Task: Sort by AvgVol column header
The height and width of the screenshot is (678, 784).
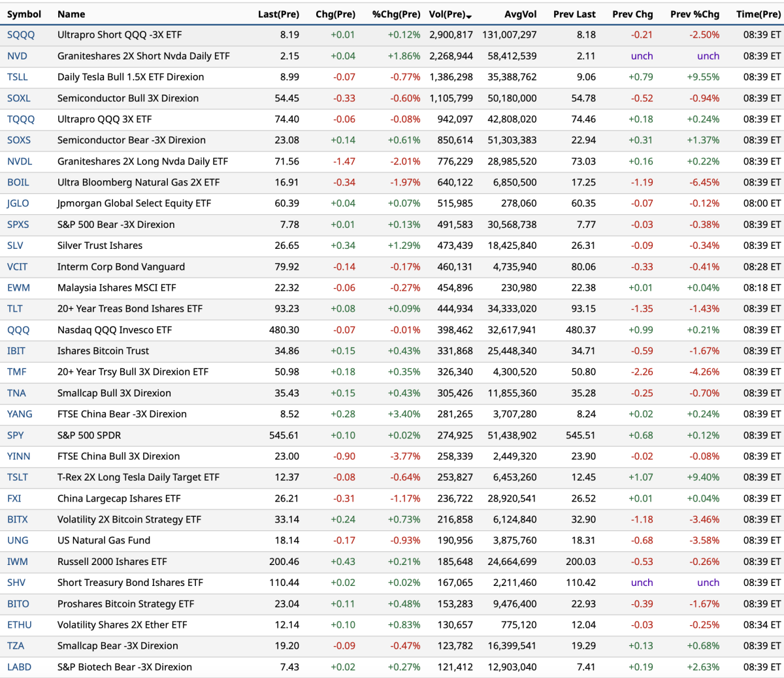Action: click(520, 14)
